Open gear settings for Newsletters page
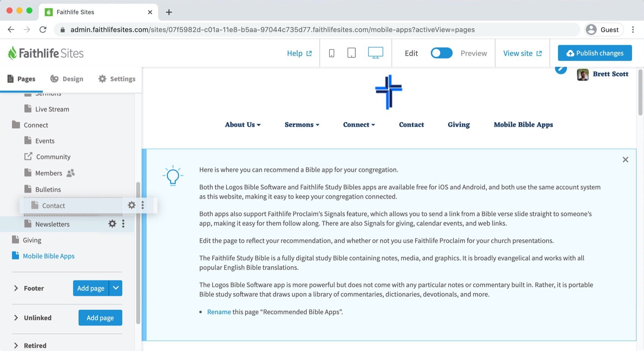The height and width of the screenshot is (351, 644). 112,224
